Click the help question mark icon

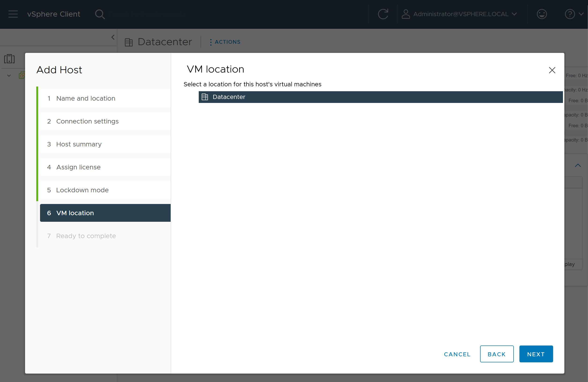point(570,14)
